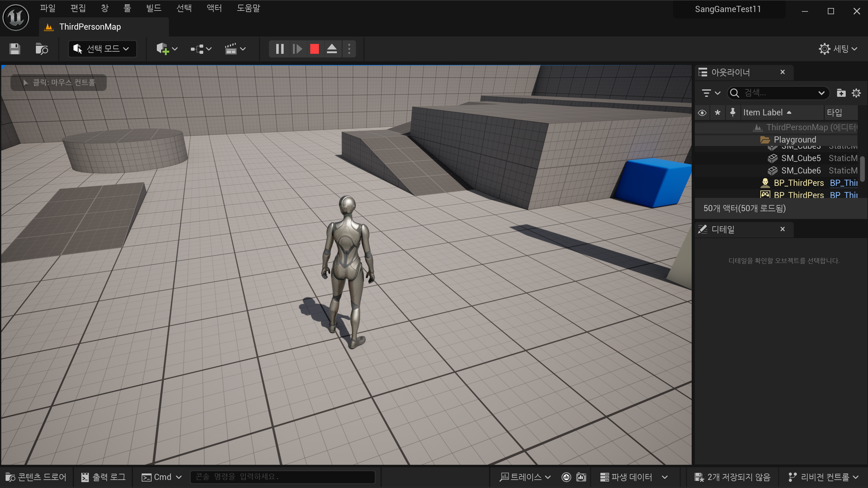
Task: Open the 도움말 menu
Action: [x=248, y=8]
